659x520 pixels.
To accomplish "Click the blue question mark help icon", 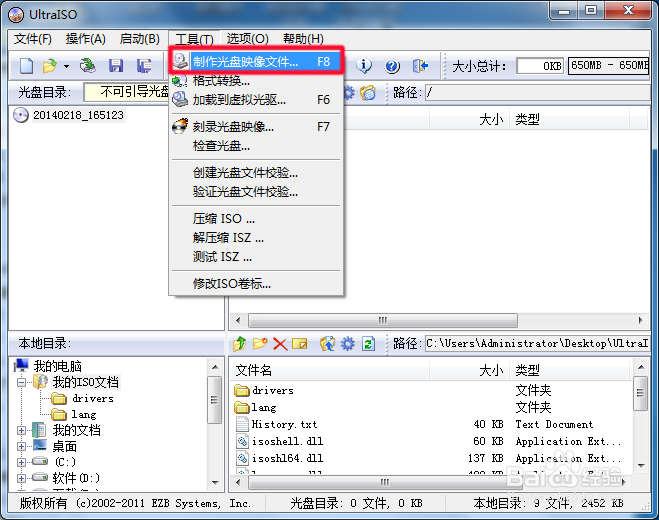I will pyautogui.click(x=392, y=66).
